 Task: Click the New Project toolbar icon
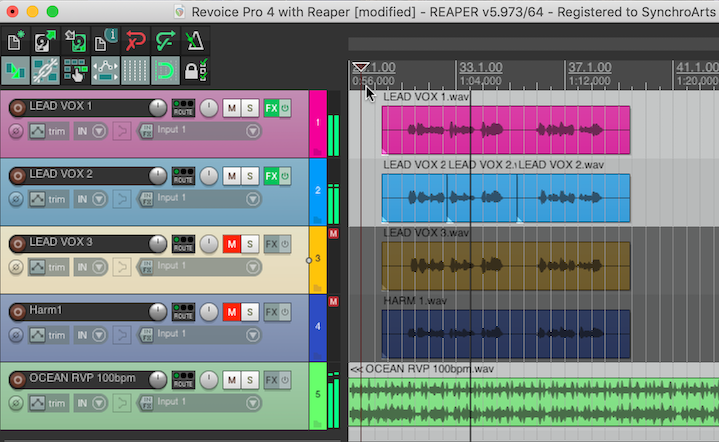point(16,42)
